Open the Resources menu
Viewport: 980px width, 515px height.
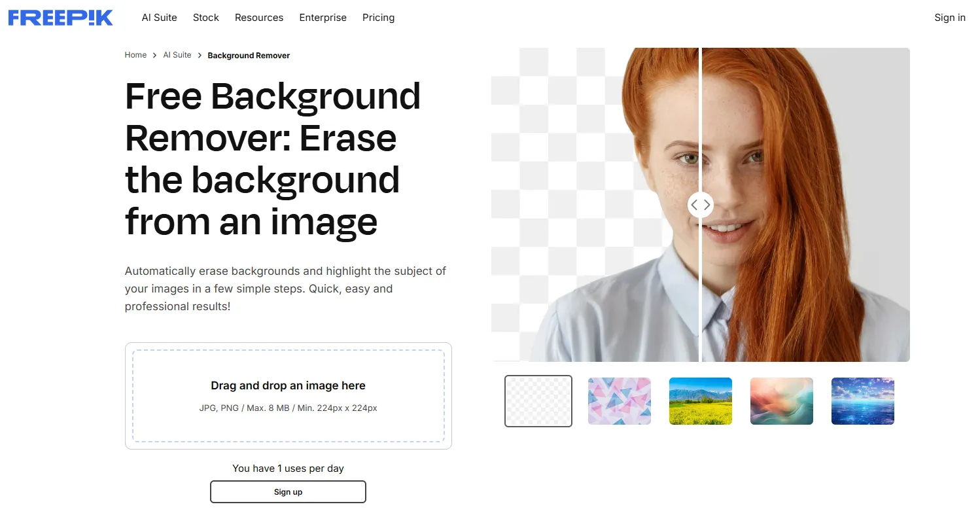259,18
